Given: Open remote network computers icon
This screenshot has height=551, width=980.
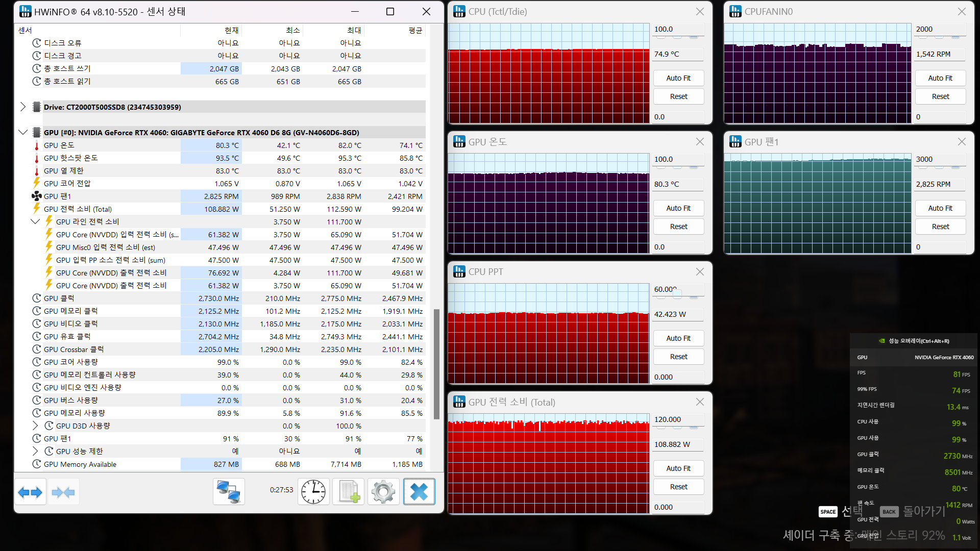Looking at the screenshot, I should point(229,492).
